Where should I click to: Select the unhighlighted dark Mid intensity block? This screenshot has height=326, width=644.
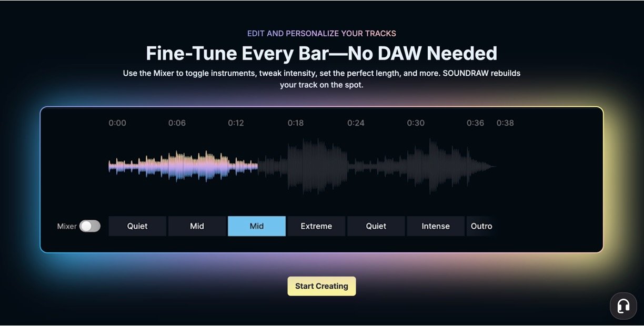tap(197, 226)
